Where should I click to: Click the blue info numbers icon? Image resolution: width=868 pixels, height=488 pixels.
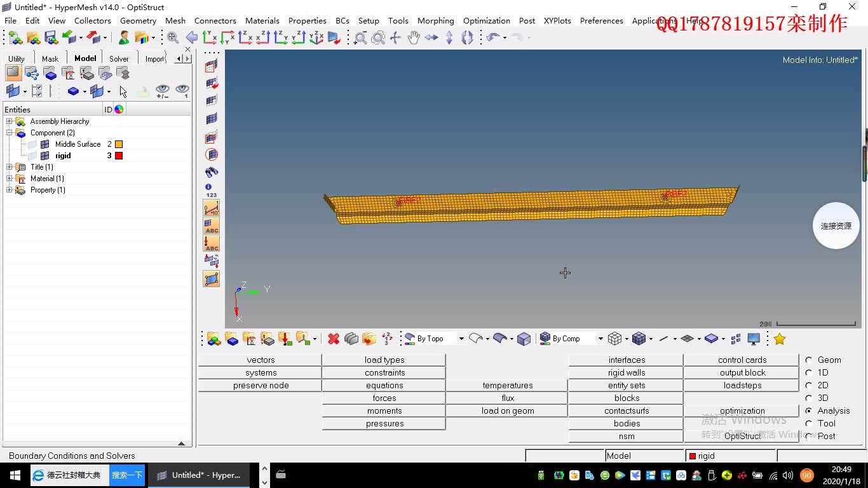coord(210,191)
